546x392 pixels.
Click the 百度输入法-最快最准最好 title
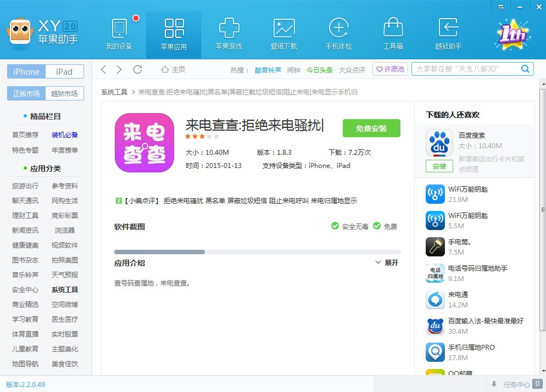click(x=486, y=321)
